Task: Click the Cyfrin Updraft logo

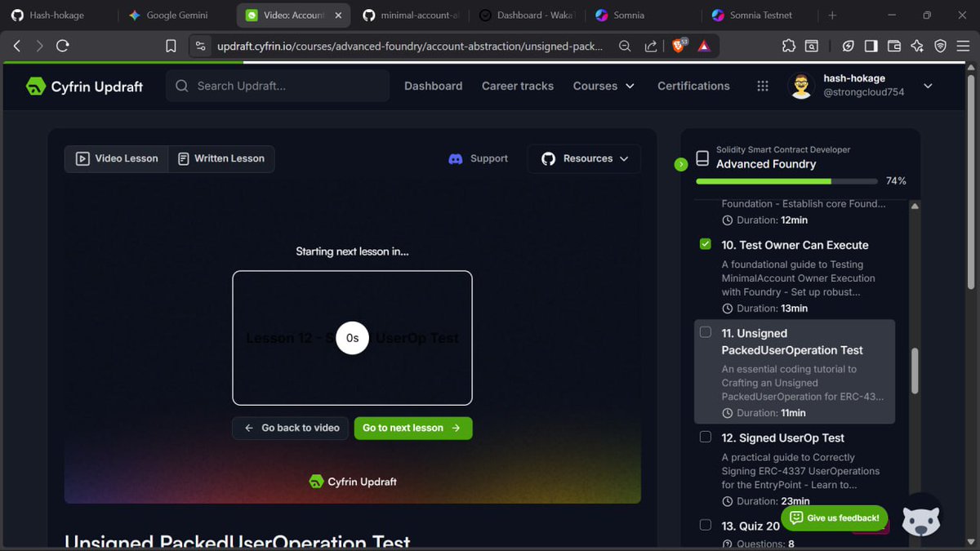Action: pyautogui.click(x=84, y=86)
